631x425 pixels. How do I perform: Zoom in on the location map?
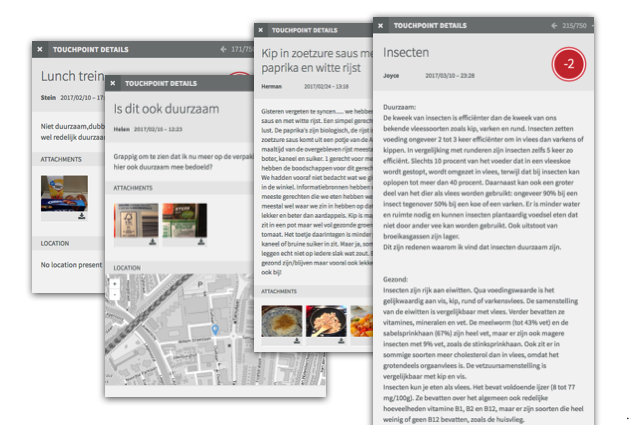pos(116,284)
